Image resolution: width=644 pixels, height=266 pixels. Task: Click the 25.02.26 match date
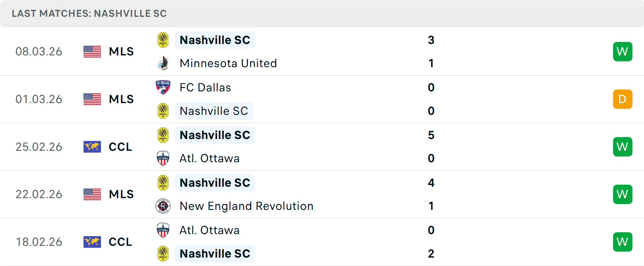coord(39,147)
